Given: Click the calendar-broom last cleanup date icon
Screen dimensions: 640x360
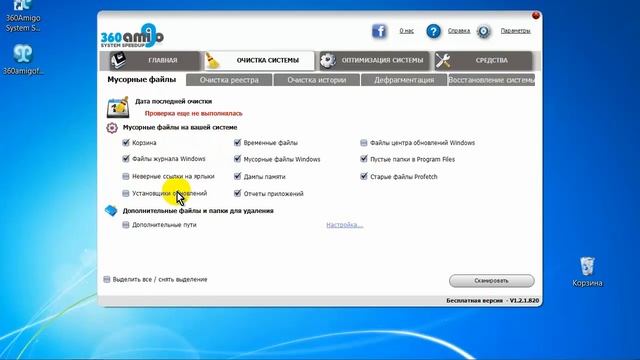Looking at the screenshot, I should coord(118,107).
